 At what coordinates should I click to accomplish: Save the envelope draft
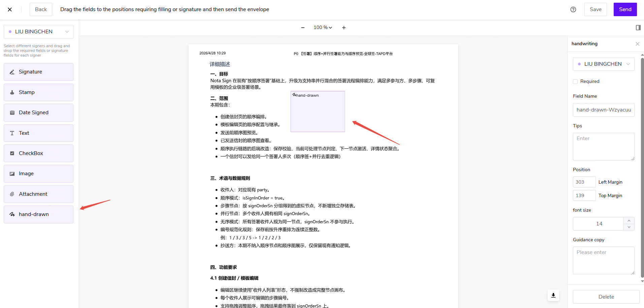coord(595,9)
